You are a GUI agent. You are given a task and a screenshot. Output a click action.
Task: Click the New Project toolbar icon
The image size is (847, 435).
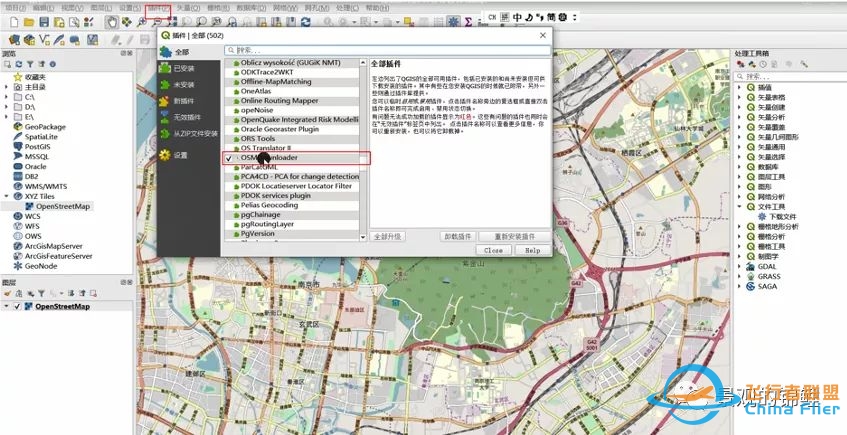coord(15,22)
